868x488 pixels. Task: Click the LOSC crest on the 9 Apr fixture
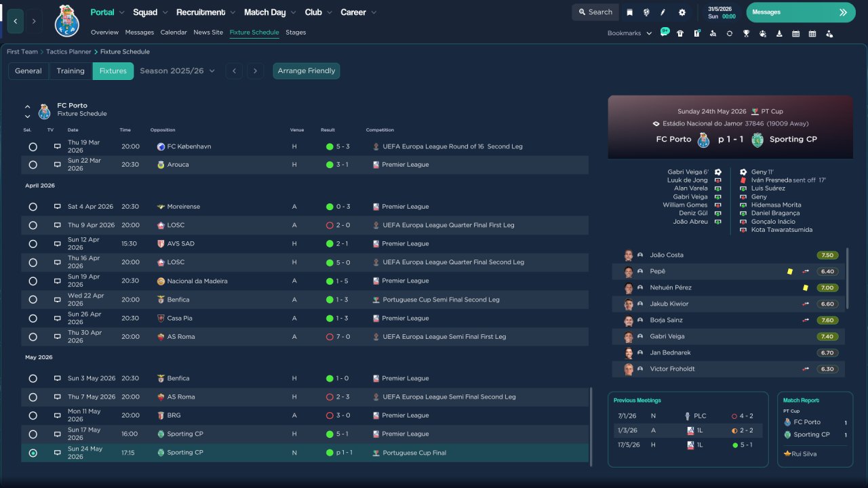pos(161,225)
